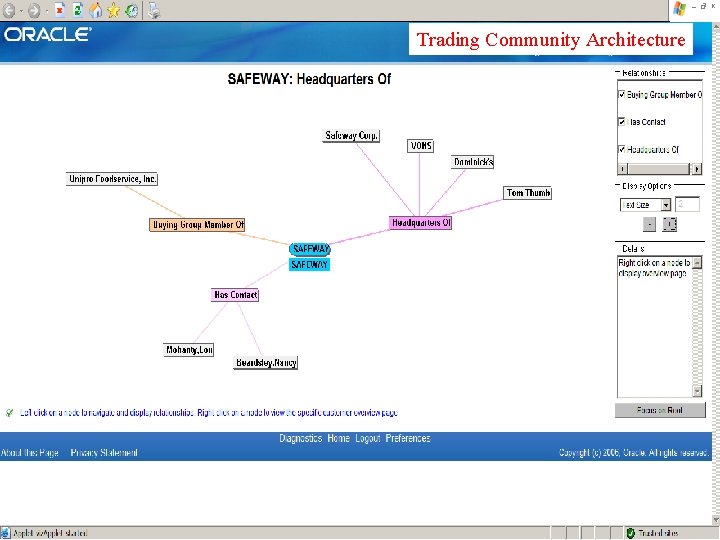The height and width of the screenshot is (540, 720).
Task: Click the Headquarters Of relationship node
Action: [x=421, y=223]
